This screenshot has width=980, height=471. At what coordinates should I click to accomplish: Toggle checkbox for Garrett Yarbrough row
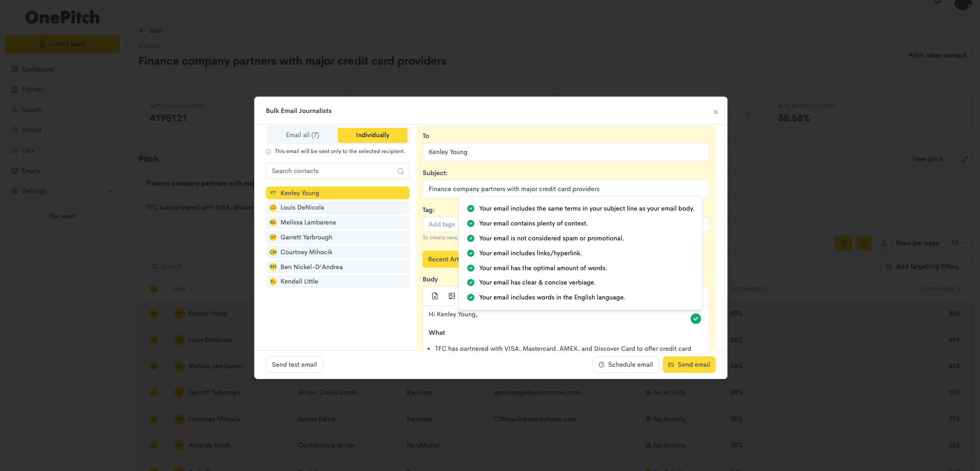point(153,392)
